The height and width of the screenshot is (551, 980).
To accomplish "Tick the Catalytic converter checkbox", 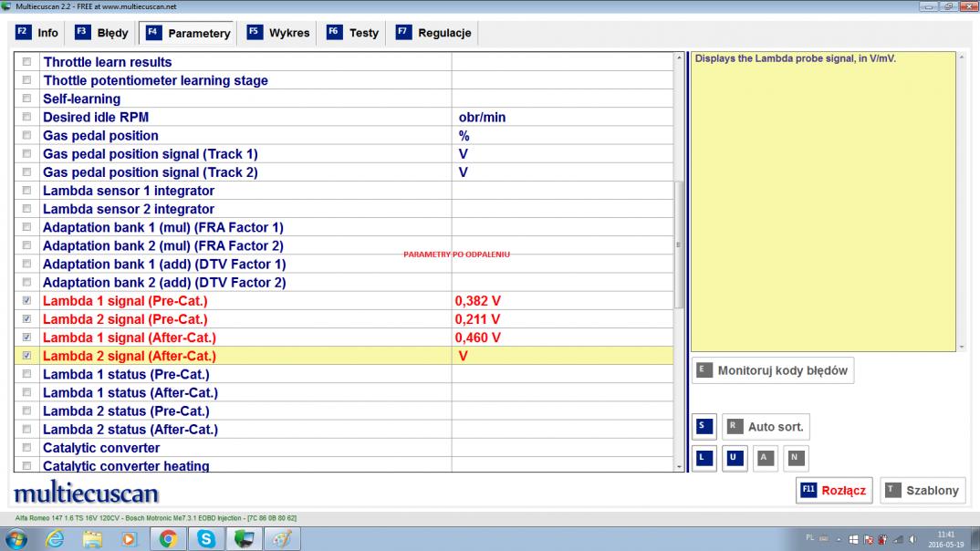I will tap(26, 447).
